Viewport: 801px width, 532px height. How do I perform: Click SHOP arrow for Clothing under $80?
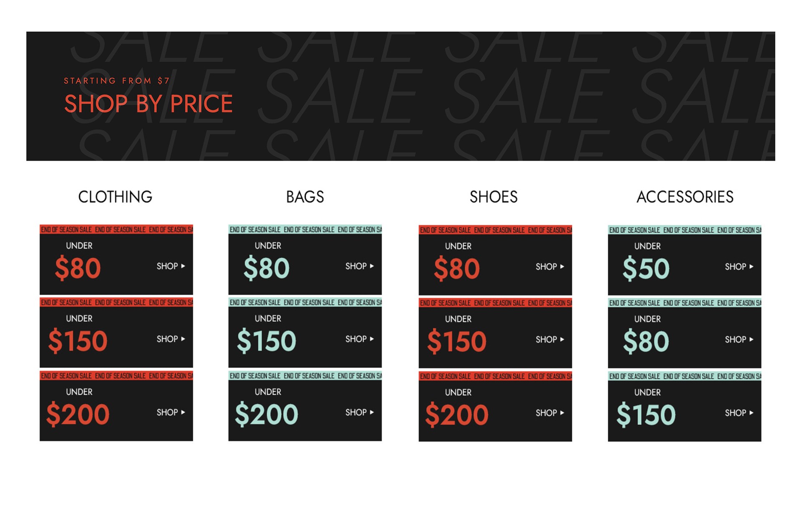coord(171,266)
